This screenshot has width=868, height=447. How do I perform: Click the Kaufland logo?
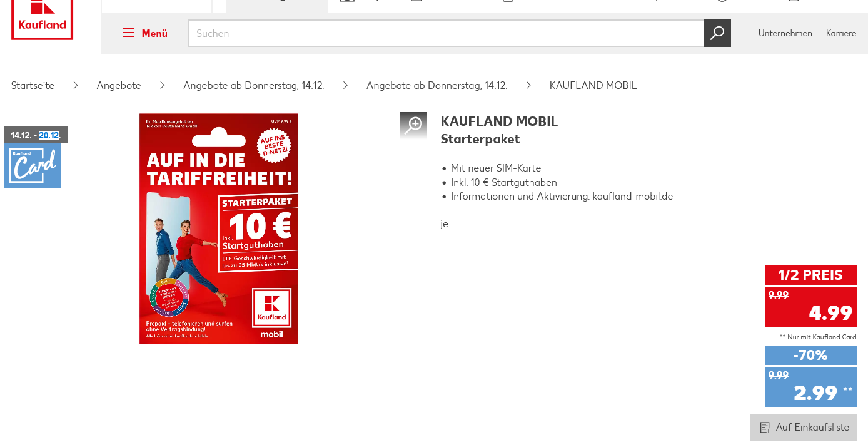click(42, 19)
